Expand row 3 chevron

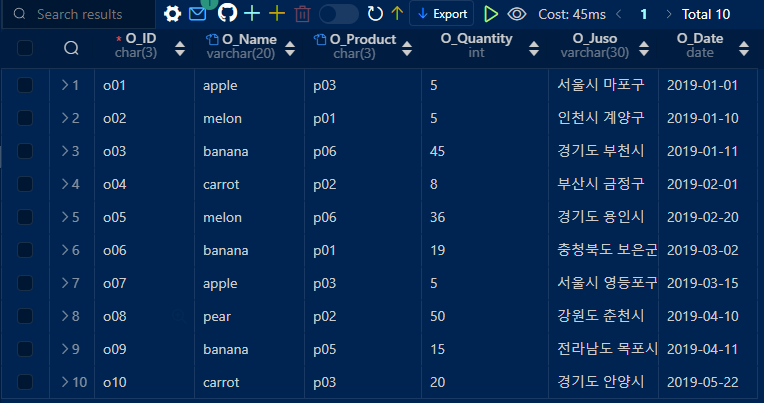tap(65, 151)
